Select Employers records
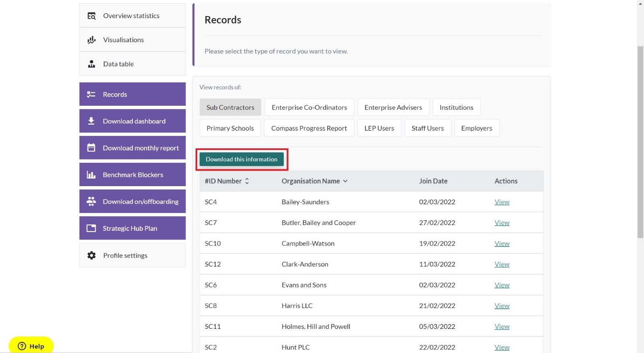 [477, 128]
